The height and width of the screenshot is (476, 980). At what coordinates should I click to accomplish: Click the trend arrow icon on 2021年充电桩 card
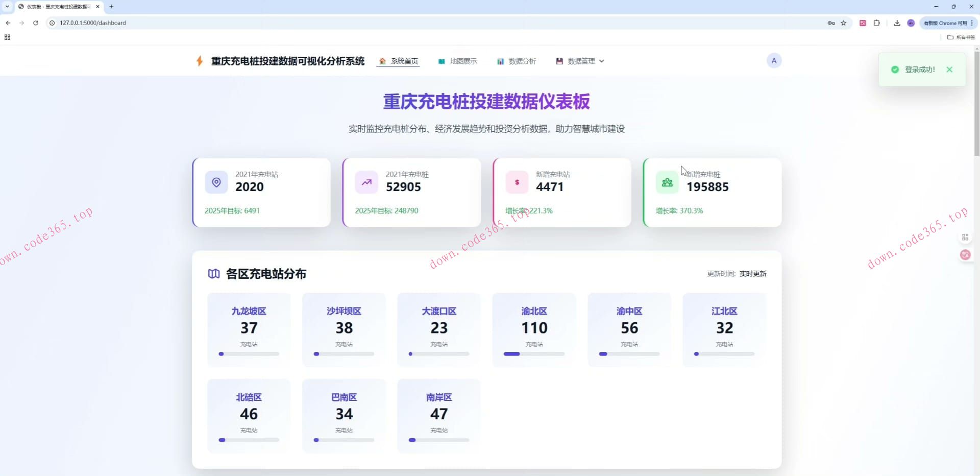(366, 182)
